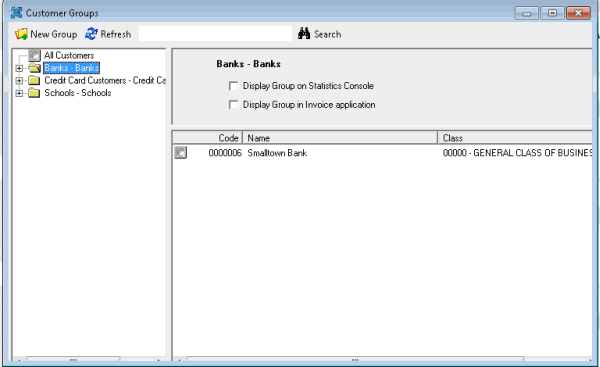This screenshot has height=367, width=600.
Task: Expand the Credit Card Customers tree node
Action: click(19, 81)
